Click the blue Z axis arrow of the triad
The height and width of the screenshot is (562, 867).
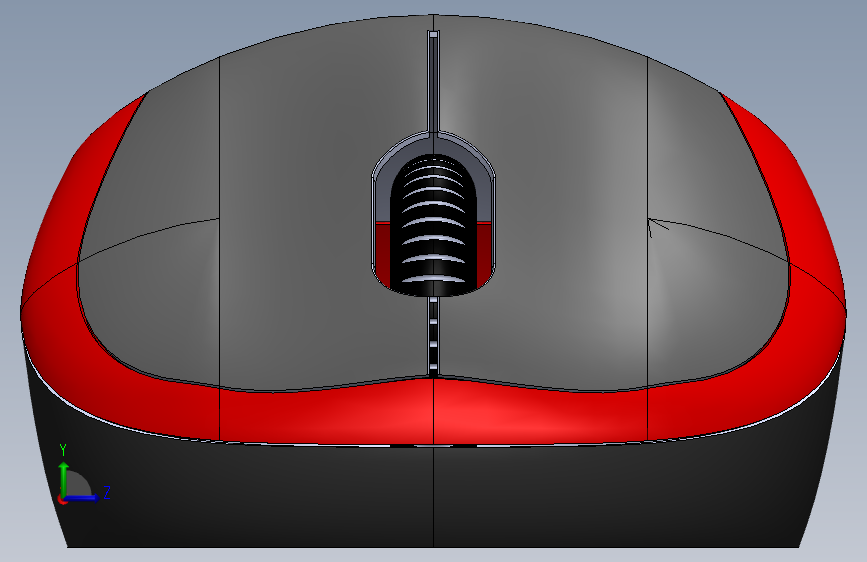pos(83,498)
